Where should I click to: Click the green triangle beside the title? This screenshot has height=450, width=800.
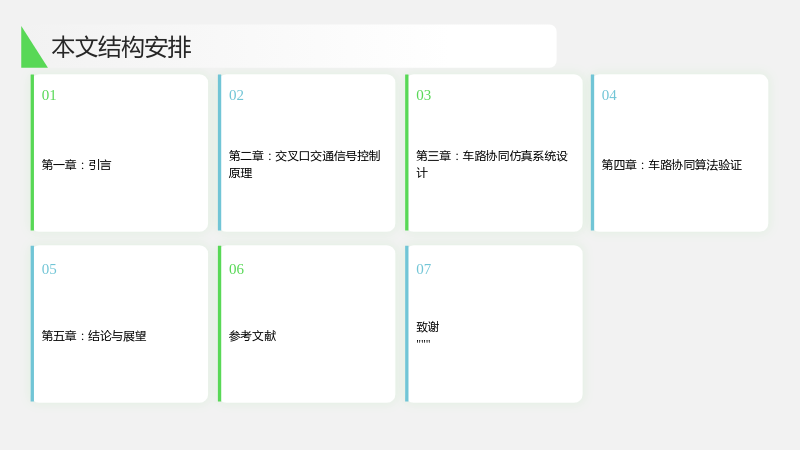[31, 51]
